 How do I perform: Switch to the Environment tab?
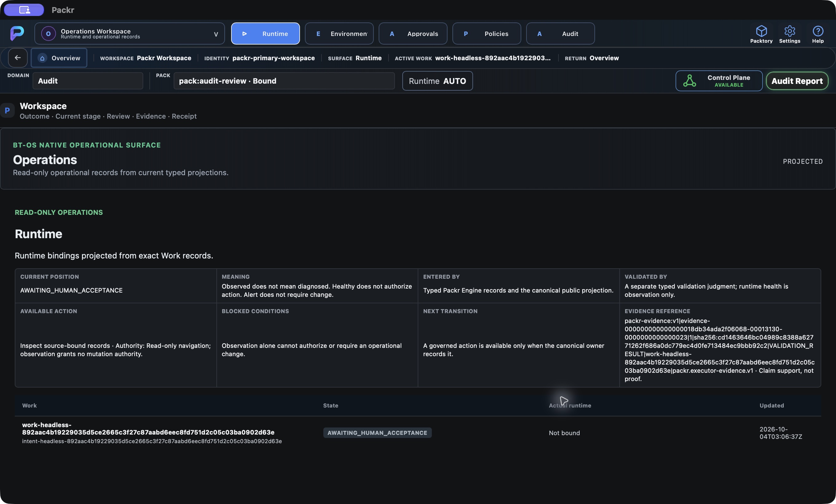pos(339,33)
